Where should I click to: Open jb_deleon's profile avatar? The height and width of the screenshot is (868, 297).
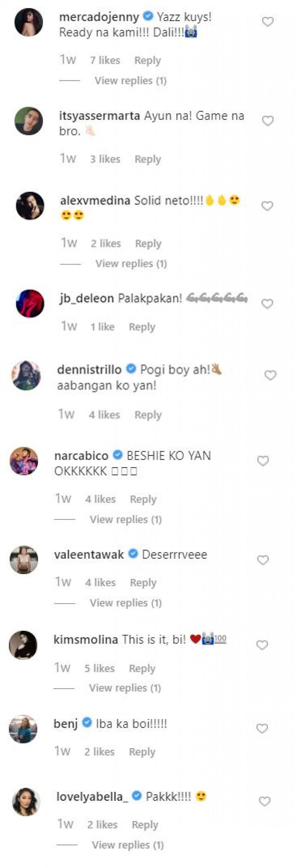[x=30, y=303]
